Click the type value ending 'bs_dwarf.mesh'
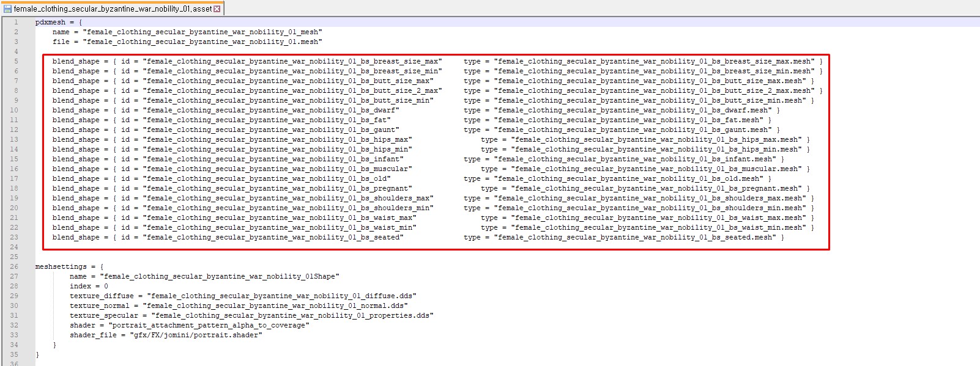 [633, 110]
